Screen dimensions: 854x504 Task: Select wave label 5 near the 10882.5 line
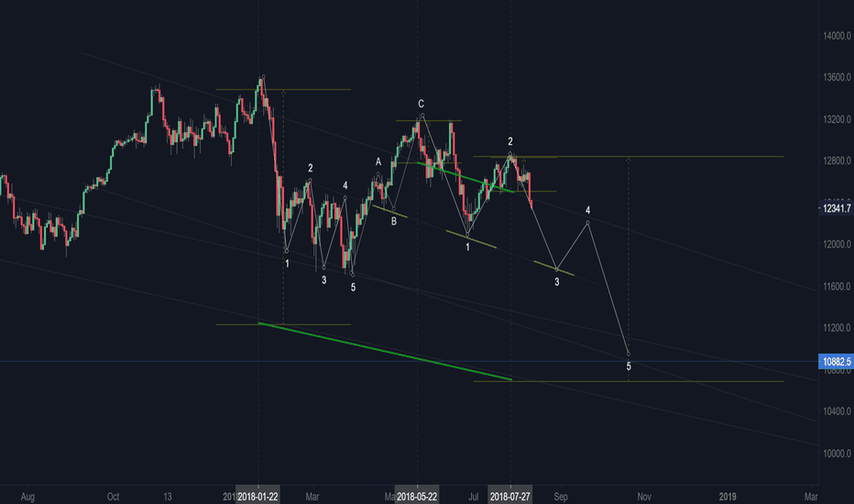[x=629, y=367]
